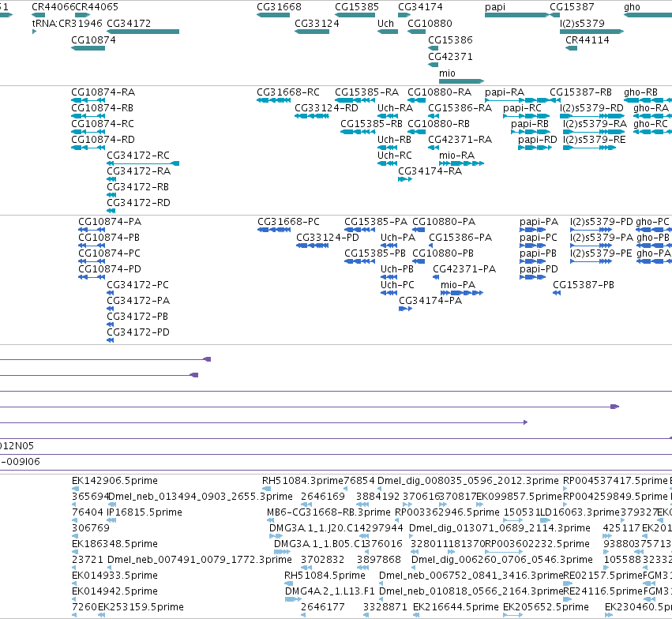Click EST EK014933.5prime
Viewport: 672px width, 619px height.
point(115,576)
